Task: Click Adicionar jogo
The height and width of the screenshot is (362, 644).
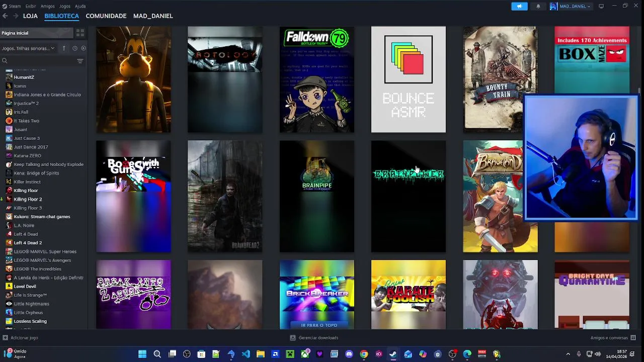Action: [x=20, y=338]
